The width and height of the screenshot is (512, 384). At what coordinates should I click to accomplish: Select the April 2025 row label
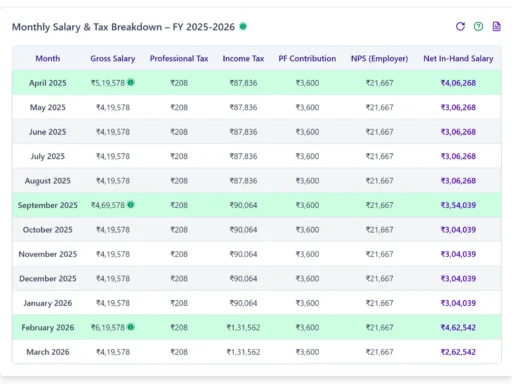point(48,83)
